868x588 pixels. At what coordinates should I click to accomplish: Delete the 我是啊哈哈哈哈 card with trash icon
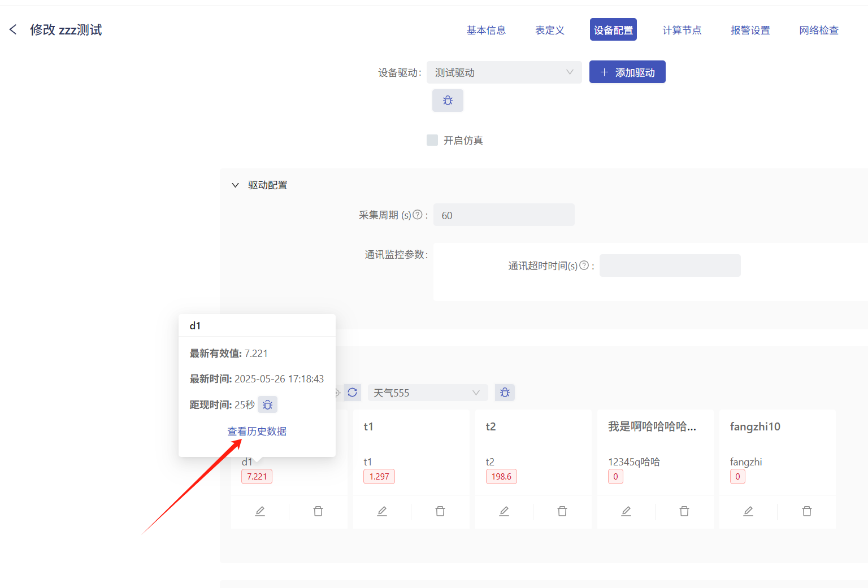[684, 511]
